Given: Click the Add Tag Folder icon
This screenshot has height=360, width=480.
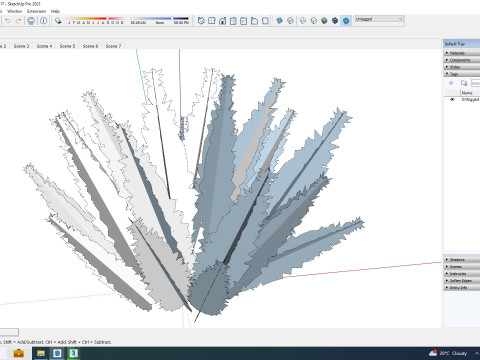Looking at the screenshot, I should click(x=464, y=83).
